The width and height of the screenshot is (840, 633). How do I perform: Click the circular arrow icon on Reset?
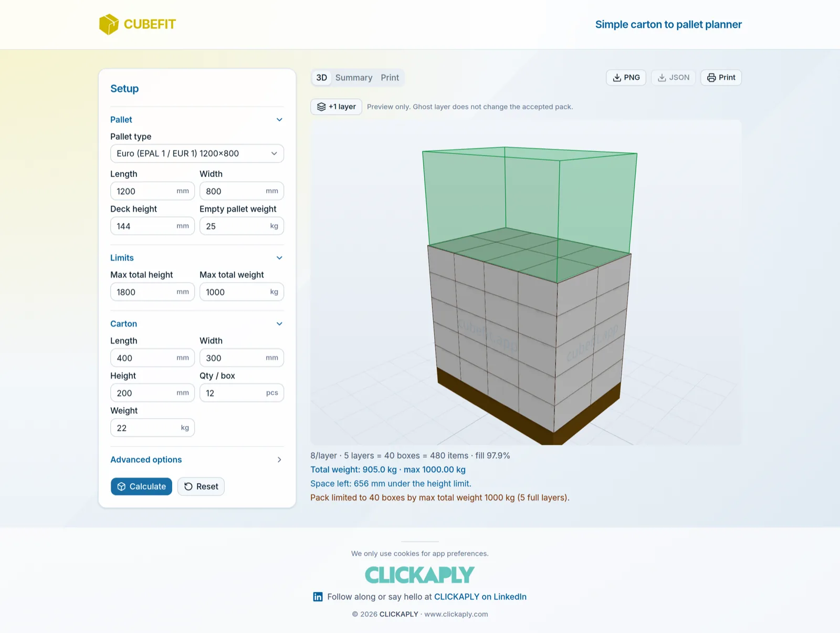click(188, 486)
